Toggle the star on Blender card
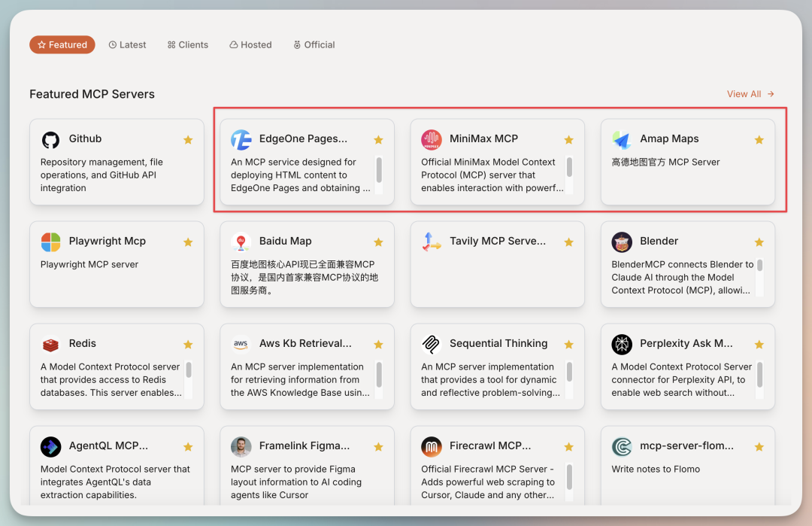The height and width of the screenshot is (526, 812). point(759,242)
